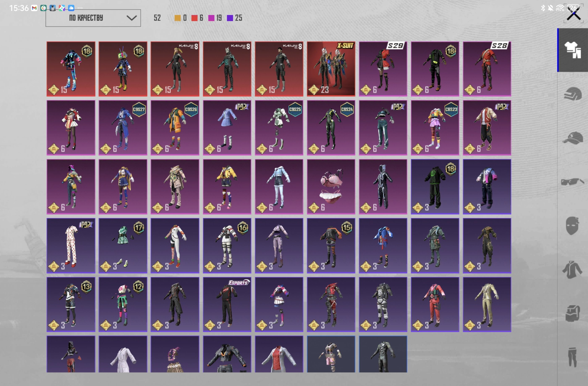This screenshot has width=588, height=386.
Task: Click the pink quality swatch showing 19
Action: tap(211, 18)
